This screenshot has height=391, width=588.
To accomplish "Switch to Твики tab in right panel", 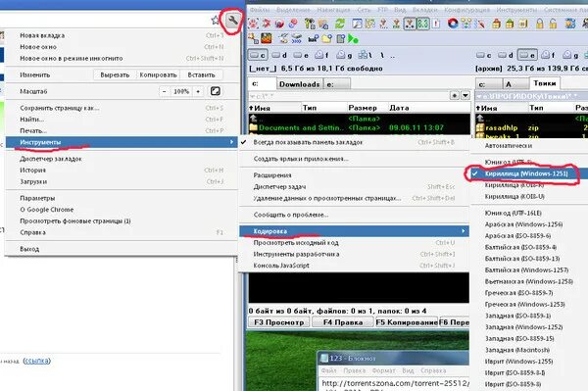I will [x=545, y=83].
